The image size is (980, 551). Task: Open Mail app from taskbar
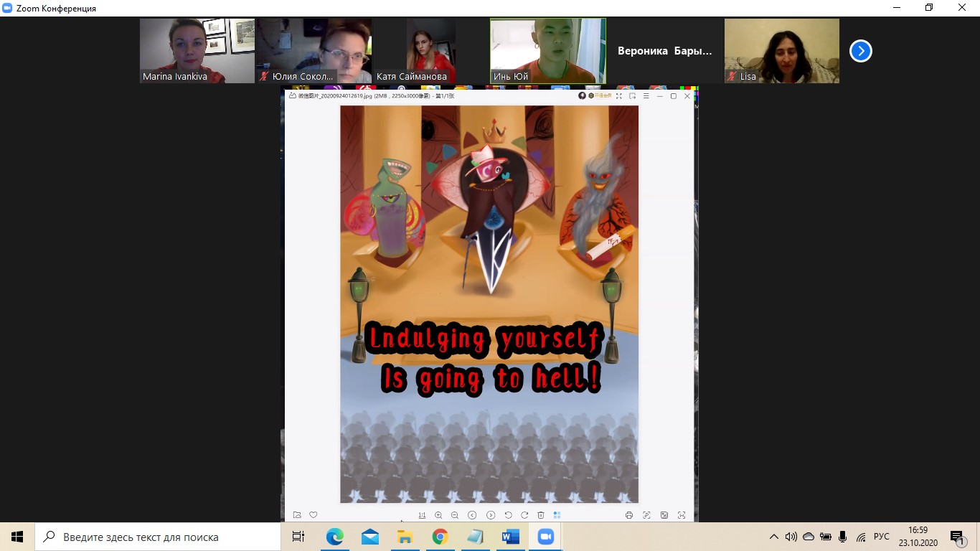(x=370, y=537)
